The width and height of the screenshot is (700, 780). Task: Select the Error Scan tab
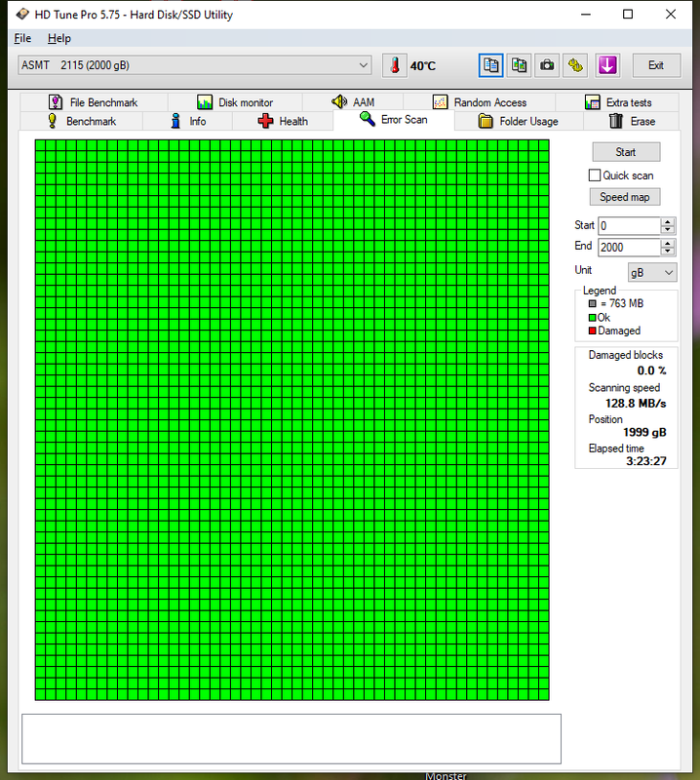click(394, 119)
